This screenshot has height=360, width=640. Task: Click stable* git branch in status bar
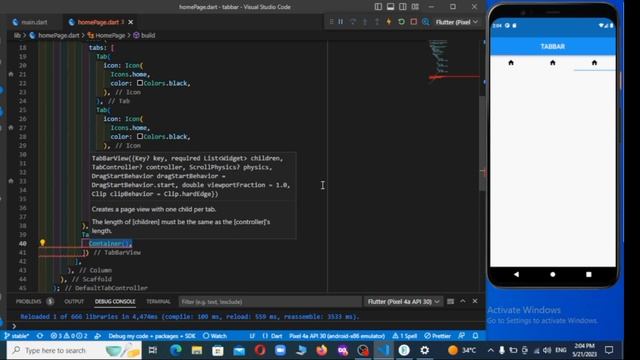17,336
